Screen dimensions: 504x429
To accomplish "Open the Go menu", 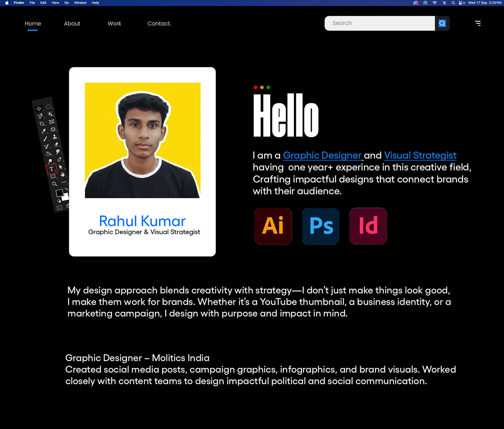I will pyautogui.click(x=66, y=3).
